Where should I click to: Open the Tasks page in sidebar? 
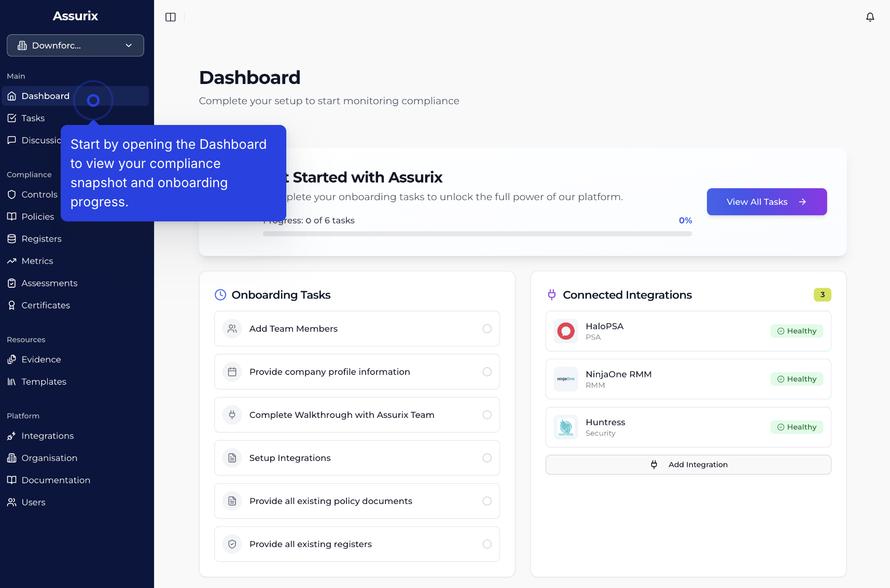[33, 118]
